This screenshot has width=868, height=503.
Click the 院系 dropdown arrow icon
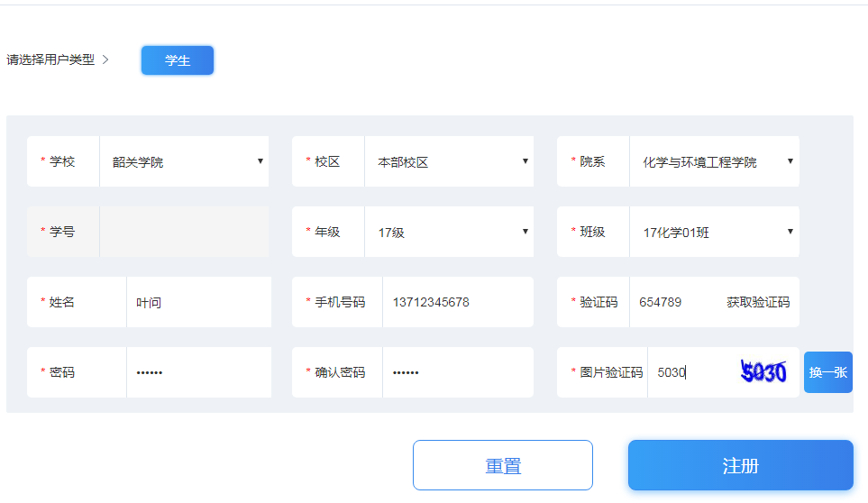790,161
